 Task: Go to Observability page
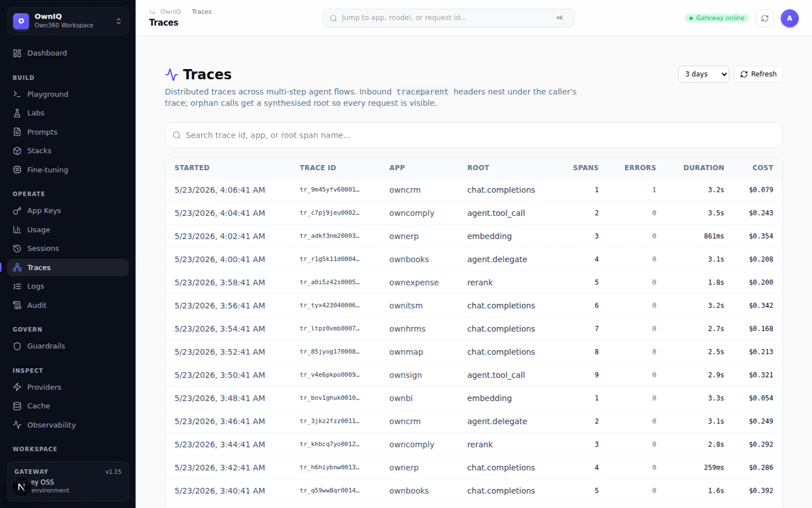pyautogui.click(x=68, y=425)
